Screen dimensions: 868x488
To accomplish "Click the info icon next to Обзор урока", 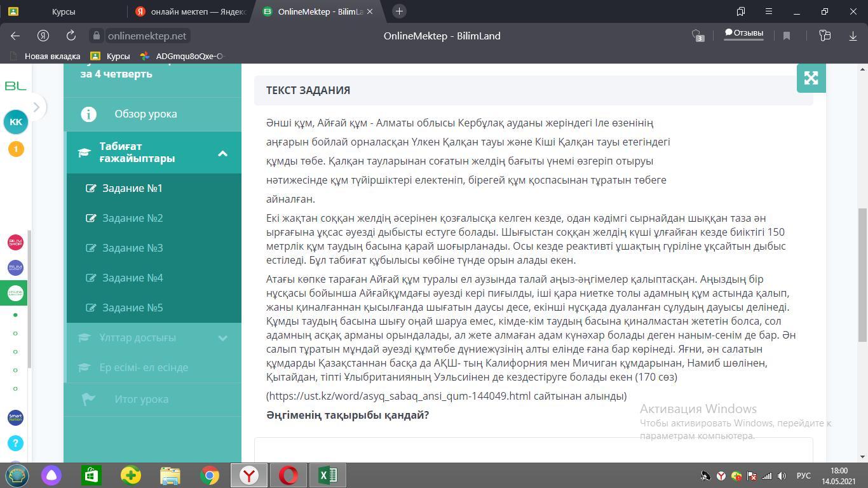I will click(x=88, y=114).
